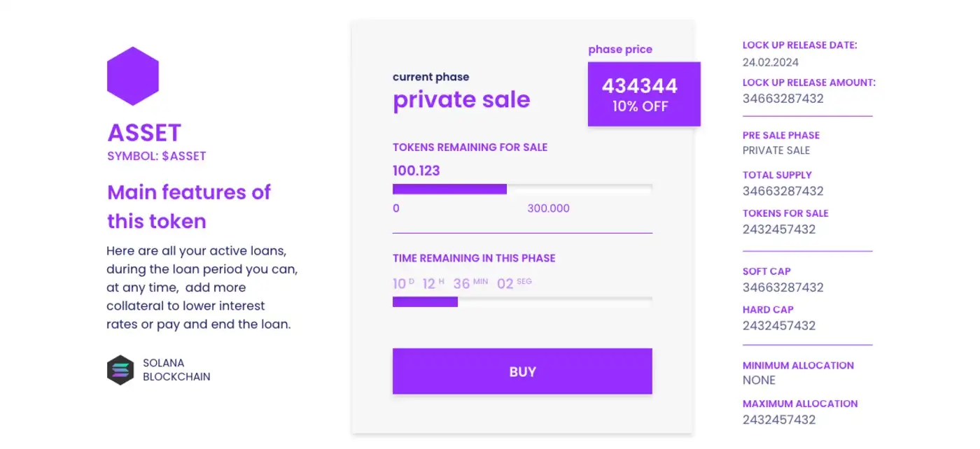Viewport: 980px width, 449px height.
Task: Click the 'private sale' phase heading
Action: point(461,100)
